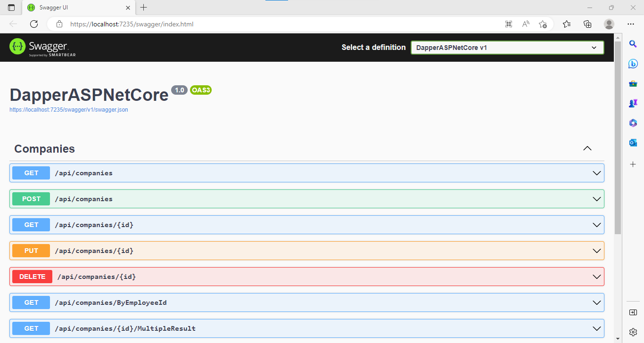Add this page to favorites

coord(543,24)
